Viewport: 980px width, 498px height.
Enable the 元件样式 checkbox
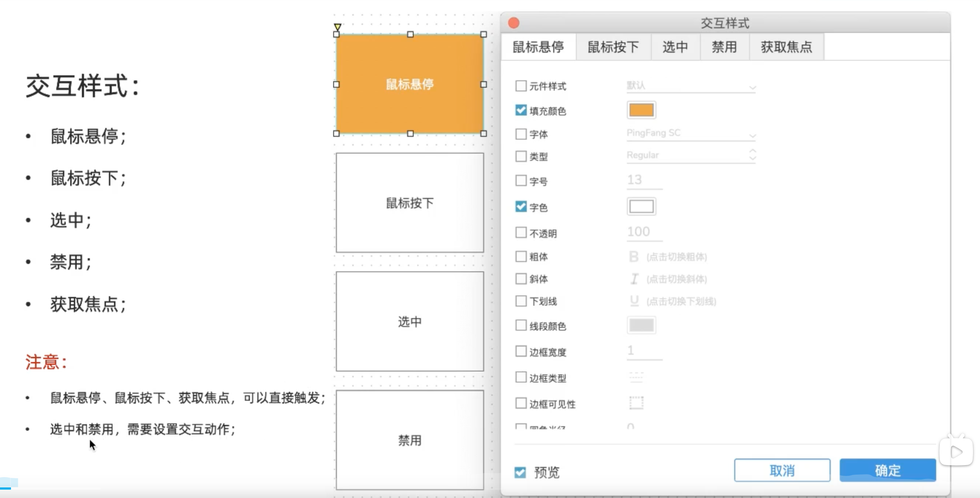click(x=521, y=86)
